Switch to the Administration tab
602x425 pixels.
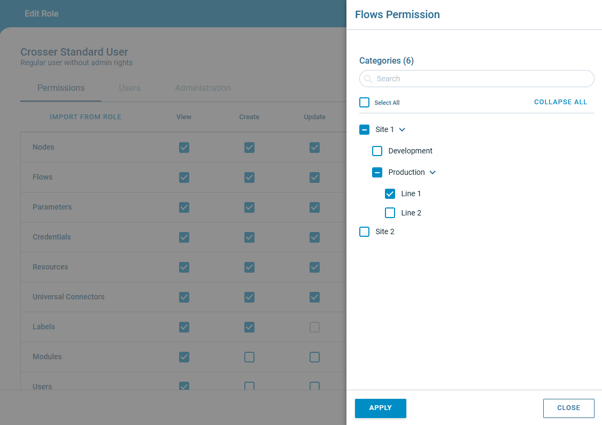[203, 88]
